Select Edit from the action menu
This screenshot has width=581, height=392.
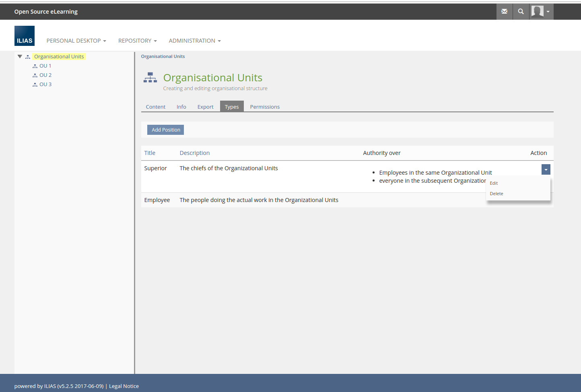pyautogui.click(x=494, y=183)
